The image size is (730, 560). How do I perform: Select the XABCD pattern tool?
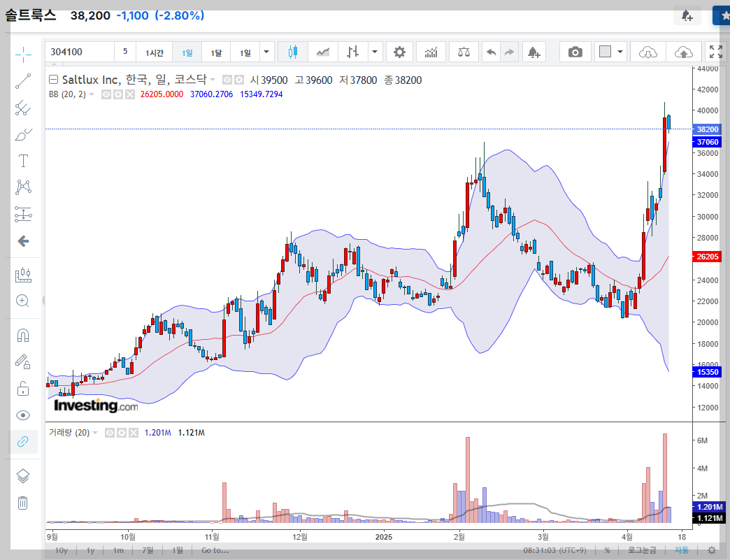(23, 187)
